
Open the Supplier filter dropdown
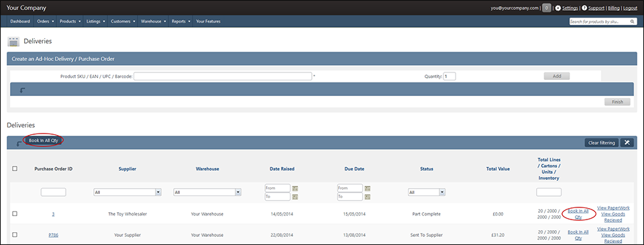(x=127, y=192)
